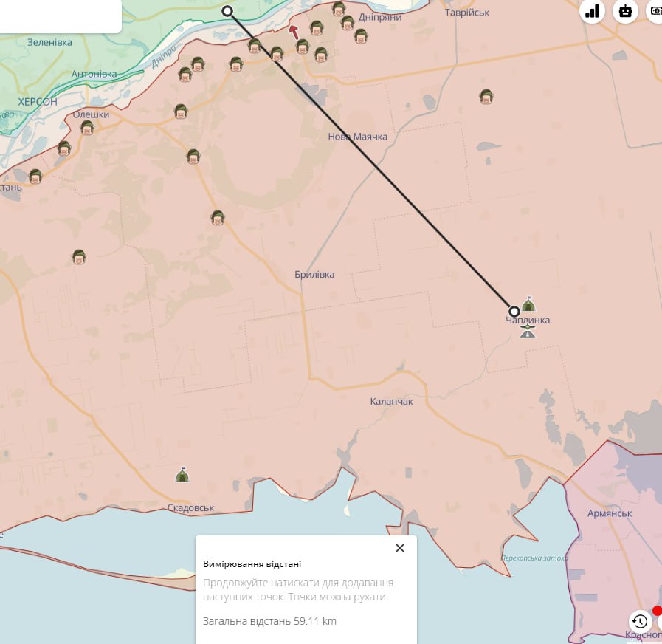This screenshot has width=662, height=644.
Task: Click the Дніпряни town label
Action: (x=379, y=17)
